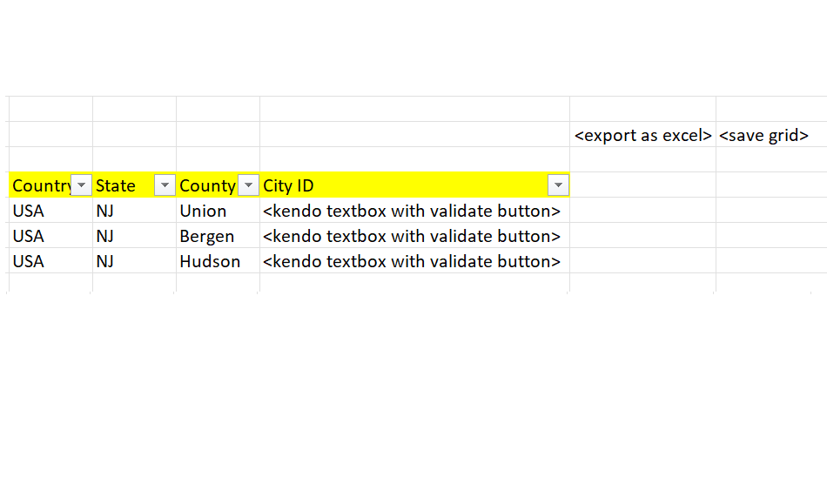Screen dimensions: 827x504
Task: Select the State header cell text
Action: coord(116,185)
